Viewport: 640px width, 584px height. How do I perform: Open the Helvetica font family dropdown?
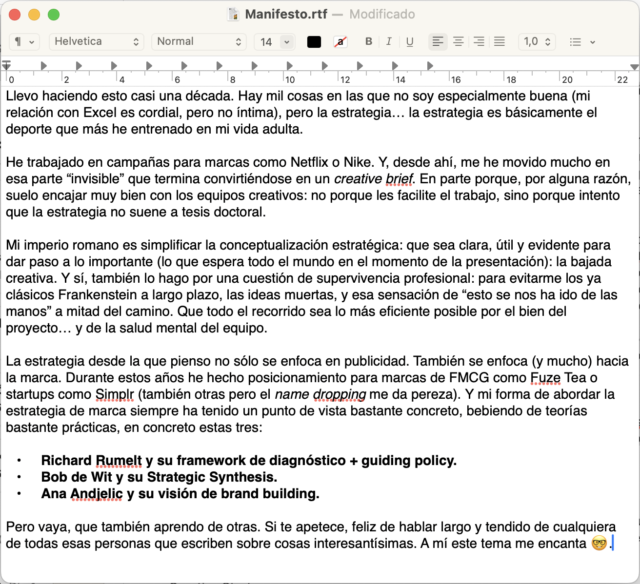pos(96,42)
